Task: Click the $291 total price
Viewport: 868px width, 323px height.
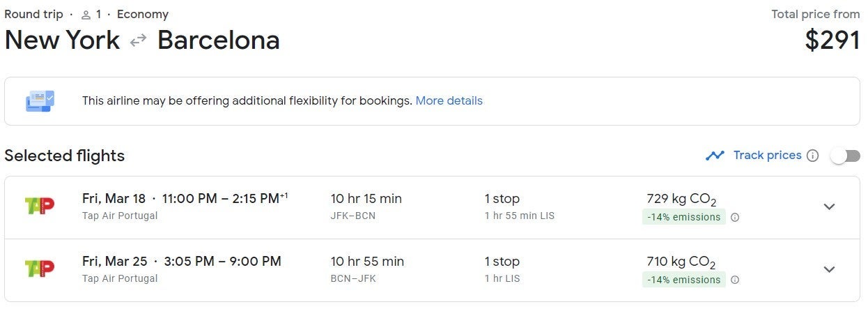Action: pyautogui.click(x=832, y=40)
